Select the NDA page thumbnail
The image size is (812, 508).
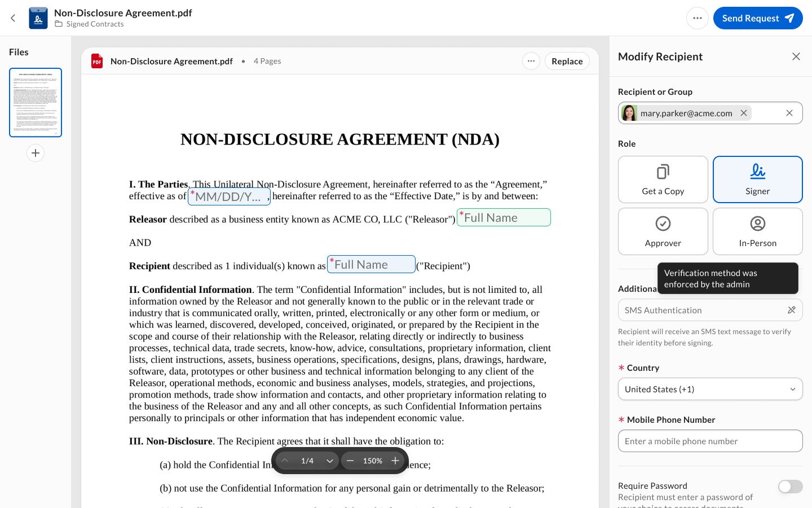point(36,103)
